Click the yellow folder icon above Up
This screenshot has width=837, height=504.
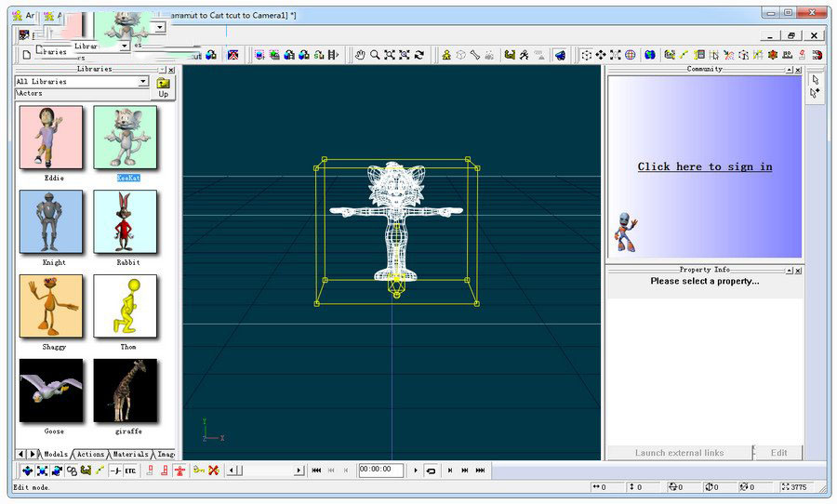[164, 83]
